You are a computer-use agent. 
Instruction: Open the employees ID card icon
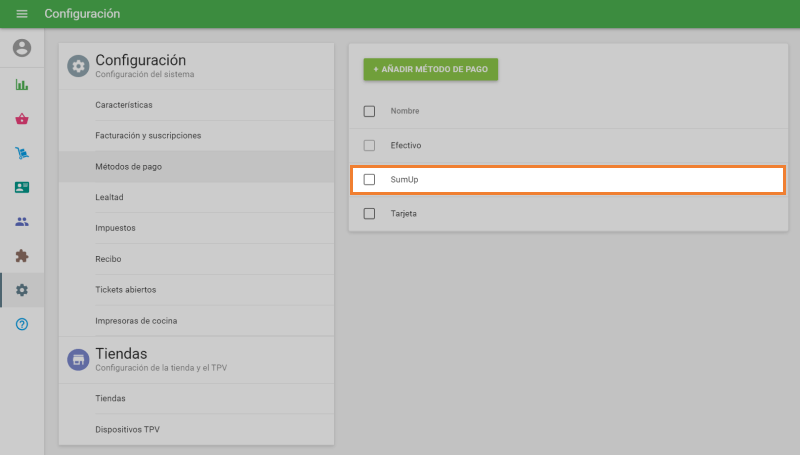22,187
